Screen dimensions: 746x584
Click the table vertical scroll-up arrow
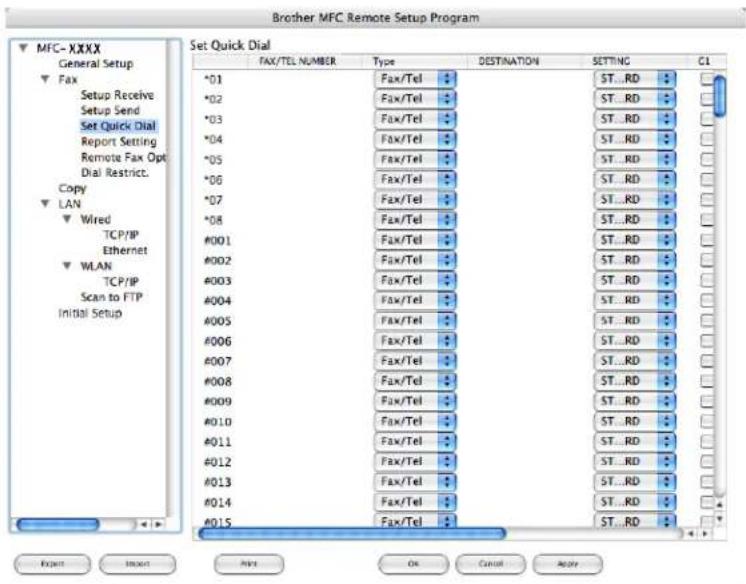(x=719, y=505)
